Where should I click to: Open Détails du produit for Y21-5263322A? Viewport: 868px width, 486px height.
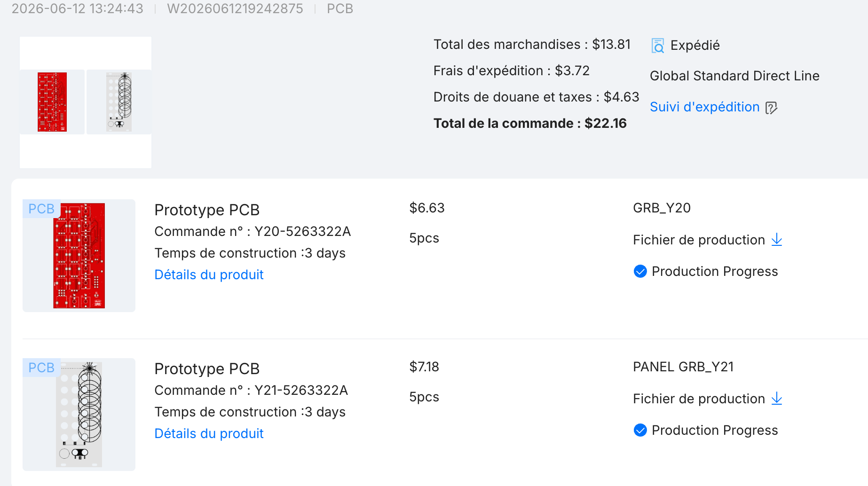[x=209, y=433]
